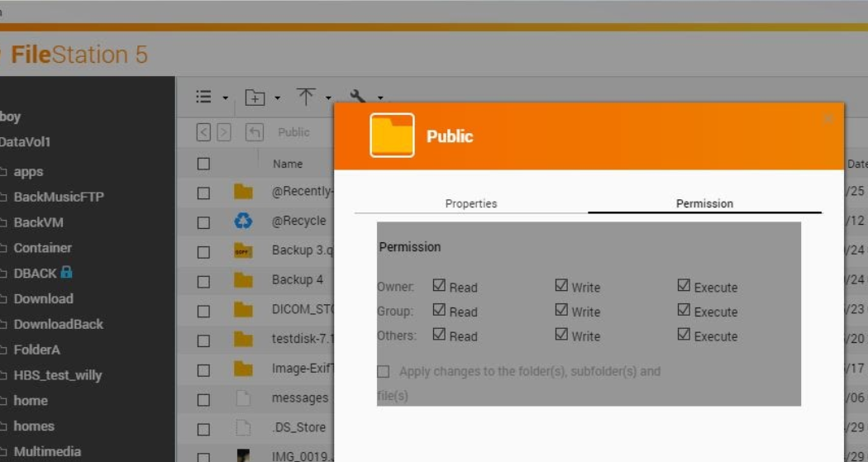Go forward with the right navigation arrow
The width and height of the screenshot is (868, 462).
pyautogui.click(x=224, y=132)
